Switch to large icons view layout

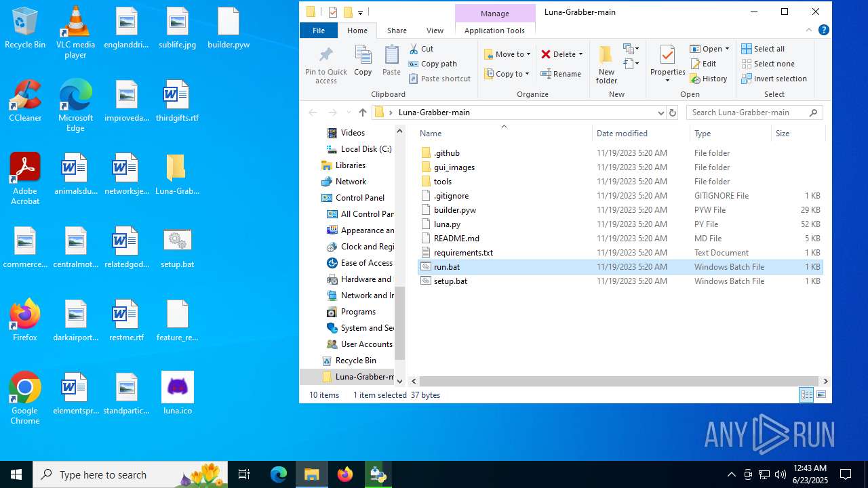[x=821, y=395]
